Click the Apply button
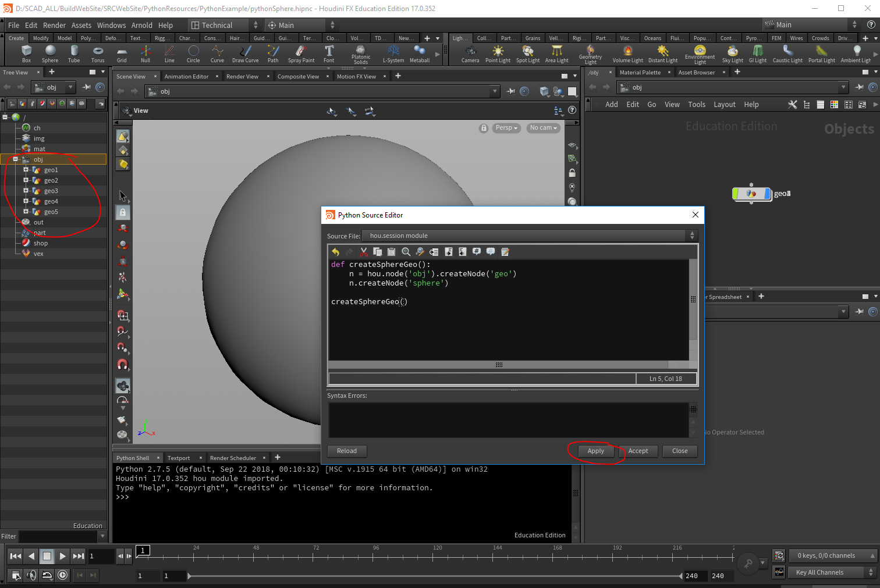The image size is (880, 588). (x=595, y=451)
